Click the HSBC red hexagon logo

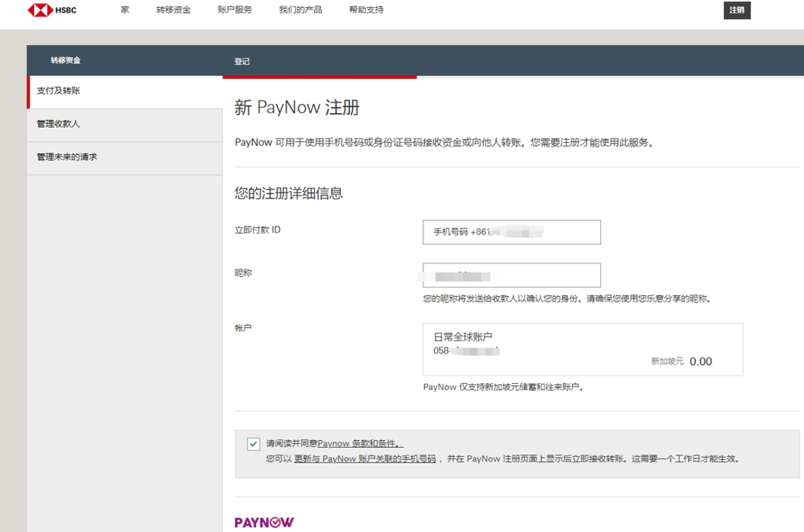[x=39, y=10]
